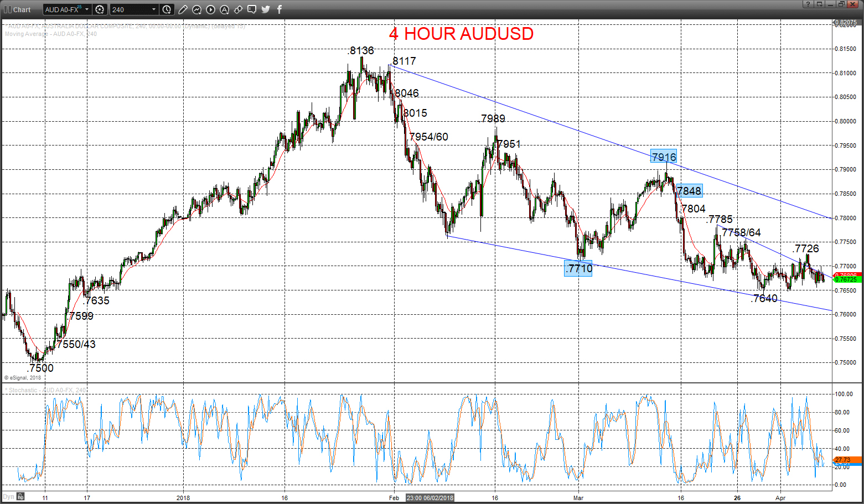Select the 8117 price annotation
The height and width of the screenshot is (504, 864).
404,61
